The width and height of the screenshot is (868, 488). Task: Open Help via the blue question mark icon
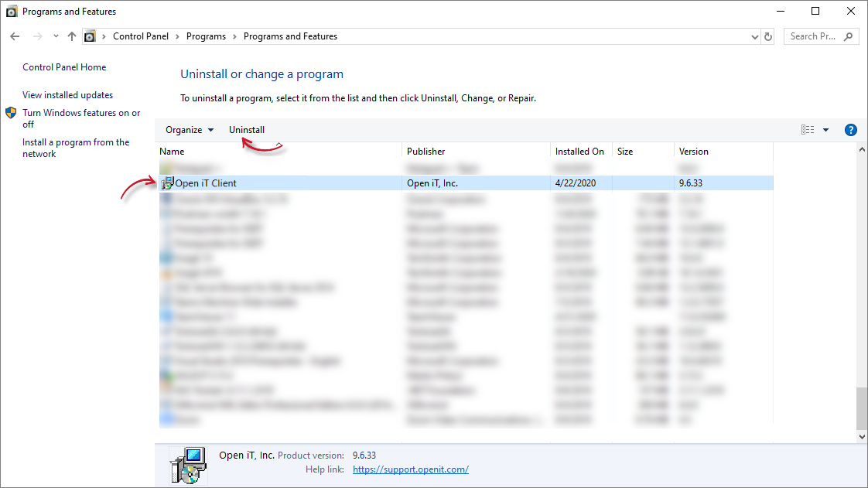click(x=851, y=129)
